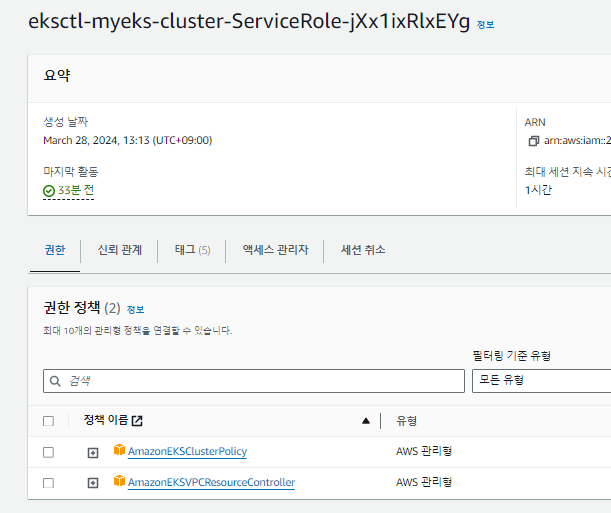This screenshot has width=611, height=513.
Task: Click the orange AmazonEKSVPCResourceController box icon
Action: pyautogui.click(x=119, y=482)
